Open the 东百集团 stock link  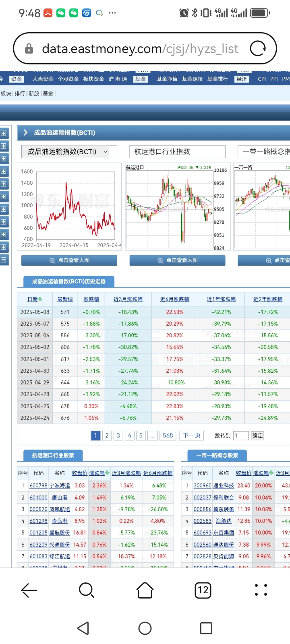coord(224,533)
